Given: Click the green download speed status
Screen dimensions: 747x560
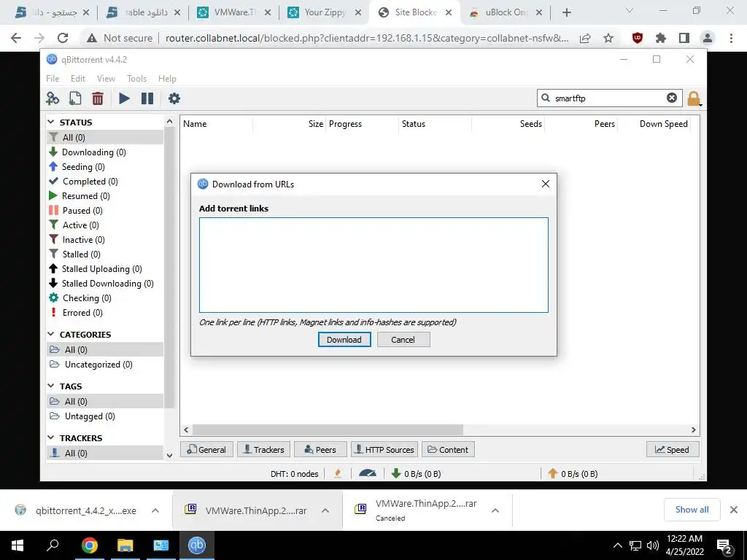Looking at the screenshot, I should (416, 473).
